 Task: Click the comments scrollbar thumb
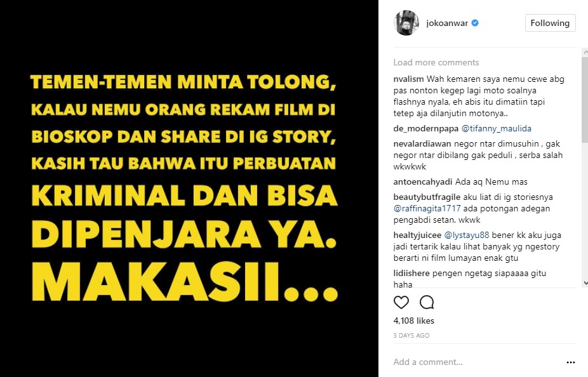[x=585, y=99]
